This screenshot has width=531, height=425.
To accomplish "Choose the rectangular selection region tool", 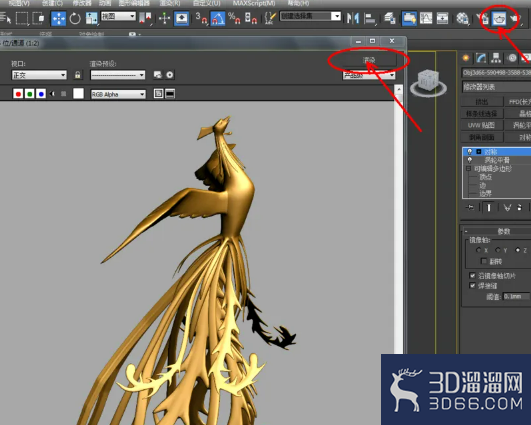I will click(x=22, y=18).
